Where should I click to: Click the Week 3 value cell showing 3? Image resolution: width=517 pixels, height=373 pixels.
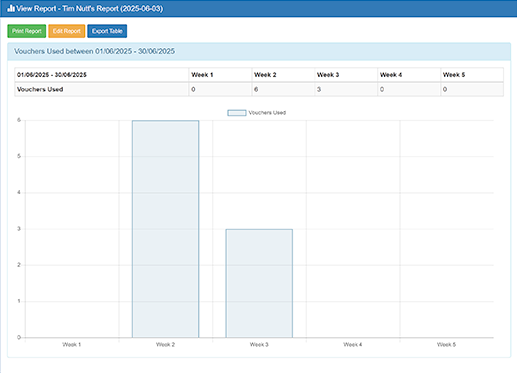click(x=346, y=89)
